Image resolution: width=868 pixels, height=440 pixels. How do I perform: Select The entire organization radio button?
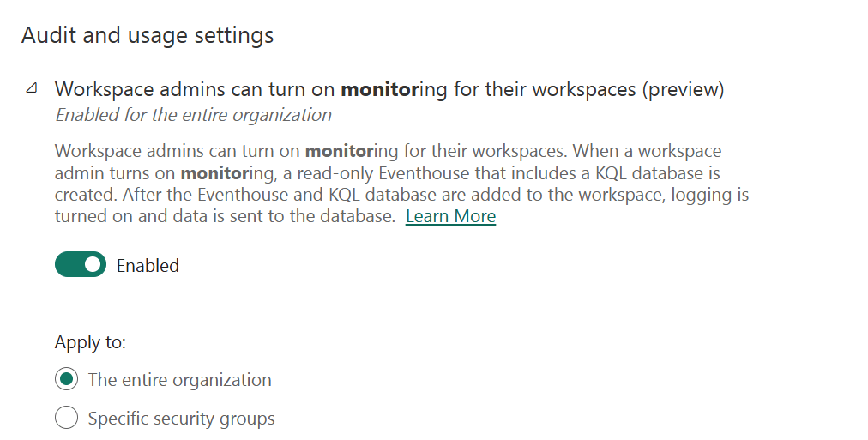(66, 379)
